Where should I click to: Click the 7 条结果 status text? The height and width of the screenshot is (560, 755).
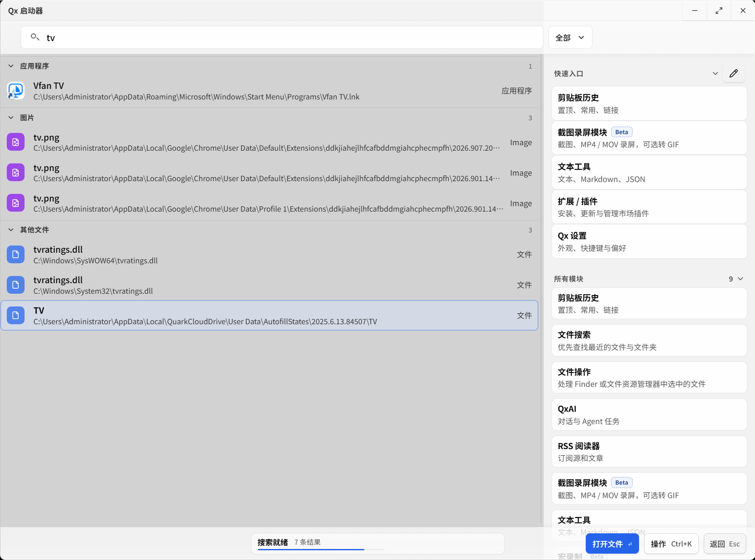(308, 542)
